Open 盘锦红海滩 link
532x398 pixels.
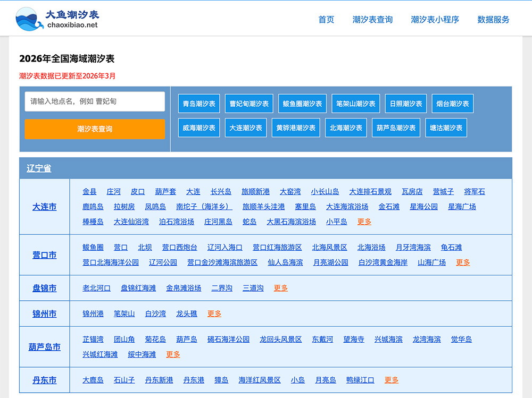point(138,288)
